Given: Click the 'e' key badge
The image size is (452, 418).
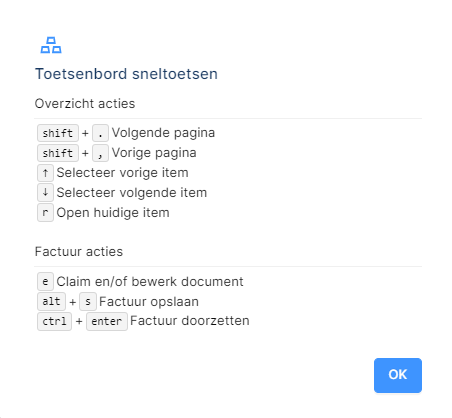Looking at the screenshot, I should click(45, 282).
